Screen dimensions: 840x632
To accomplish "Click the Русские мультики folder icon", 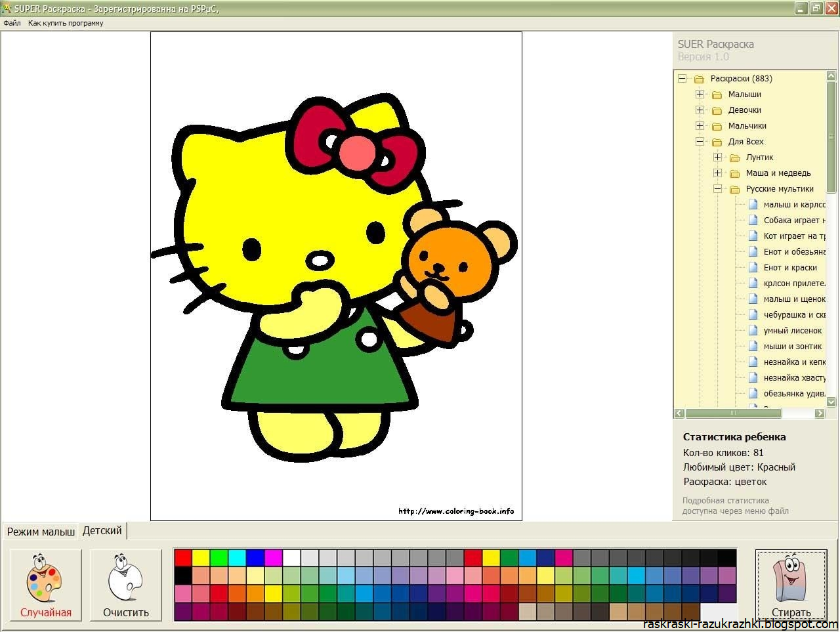I will point(735,189).
